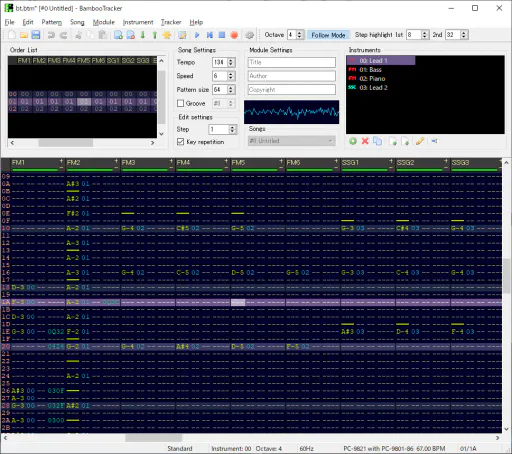This screenshot has height=454, width=512.
Task: Click the Author input field
Action: (x=292, y=76)
